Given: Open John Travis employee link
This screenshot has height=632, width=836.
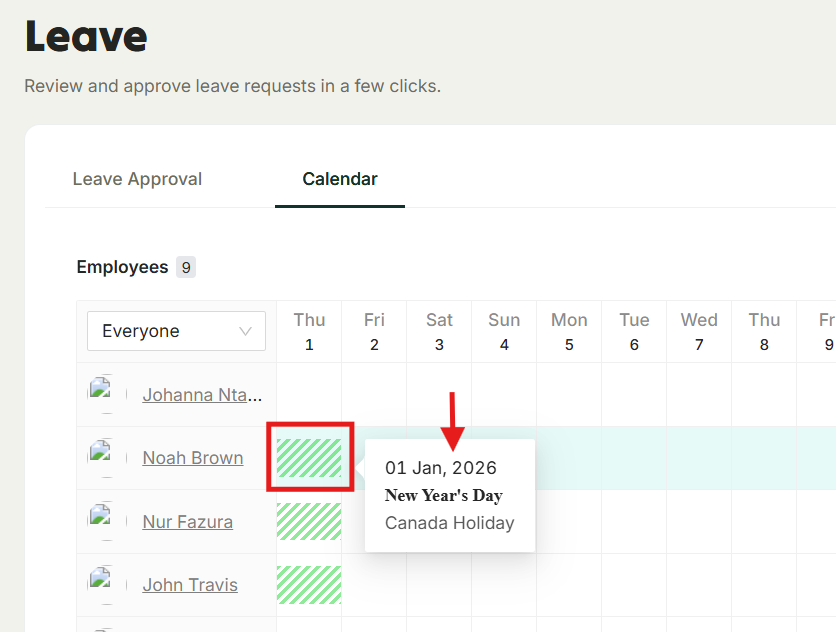Looking at the screenshot, I should 190,585.
